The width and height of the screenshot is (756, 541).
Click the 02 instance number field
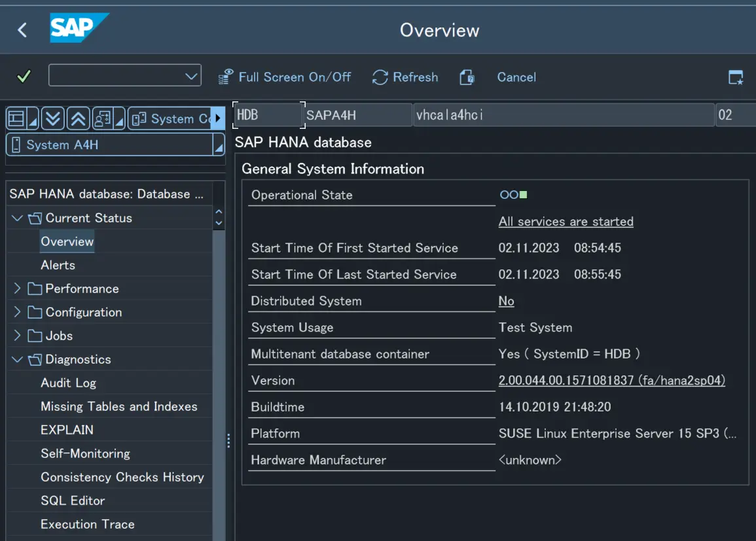pos(735,115)
